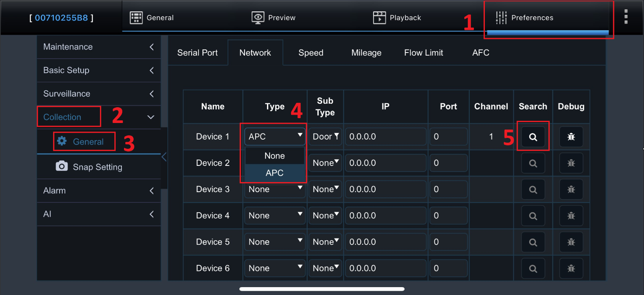The width and height of the screenshot is (644, 295).
Task: Open the Device 1 Type dropdown
Action: coord(275,137)
